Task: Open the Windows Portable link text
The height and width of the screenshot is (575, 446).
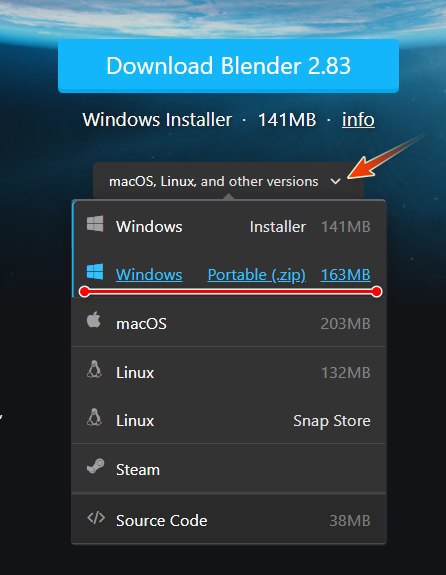Action: [149, 275]
